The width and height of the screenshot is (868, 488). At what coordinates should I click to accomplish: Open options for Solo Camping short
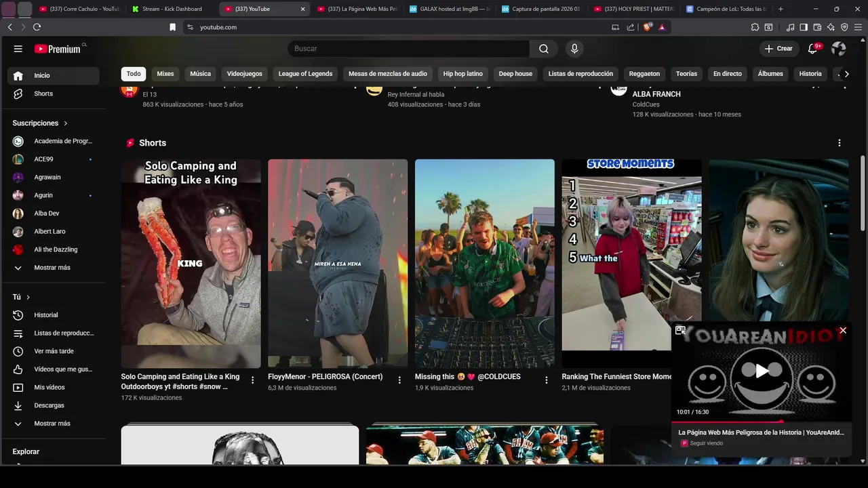pos(252,380)
